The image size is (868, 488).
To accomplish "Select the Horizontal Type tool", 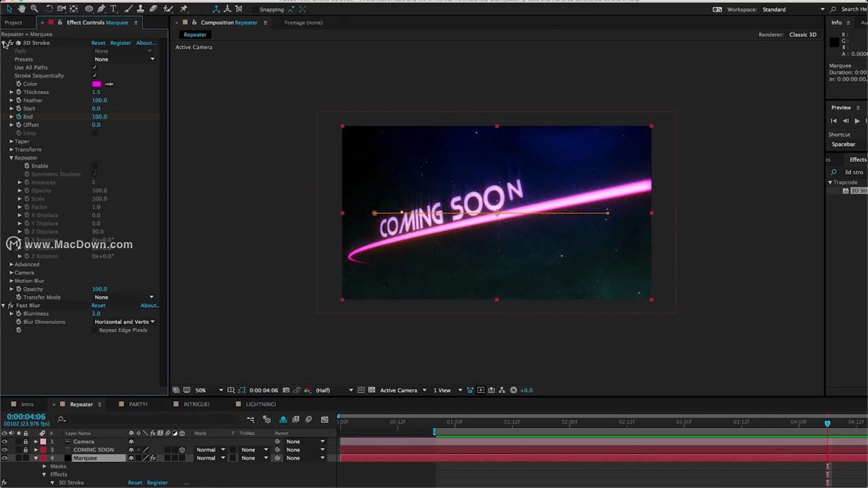I will point(113,8).
